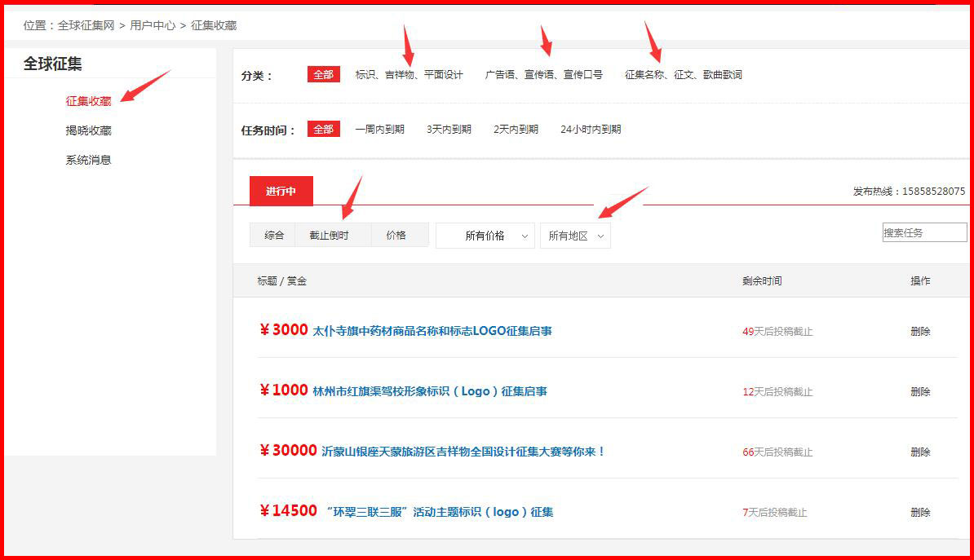Screen dimensions: 974x560
Task: Open 沂蒙山银座天蒙旅游区吉祥物 task
Action: click(x=463, y=452)
